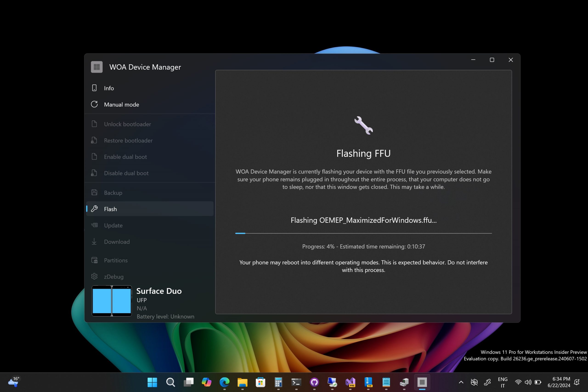
Task: Click the Flashing FFU heading
Action: pos(364,153)
